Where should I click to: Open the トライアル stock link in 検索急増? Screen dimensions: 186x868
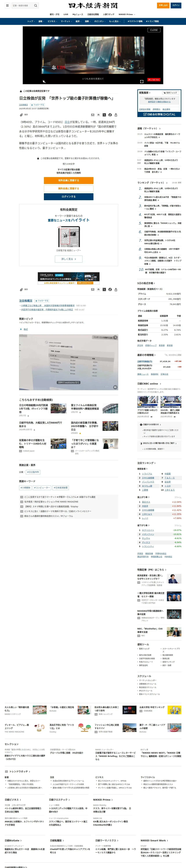tap(147, 474)
